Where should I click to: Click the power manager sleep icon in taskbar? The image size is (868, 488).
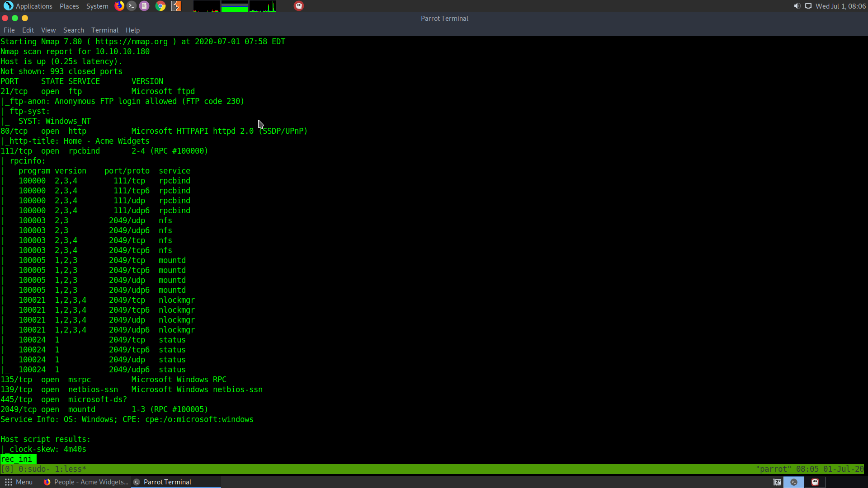[x=777, y=482]
